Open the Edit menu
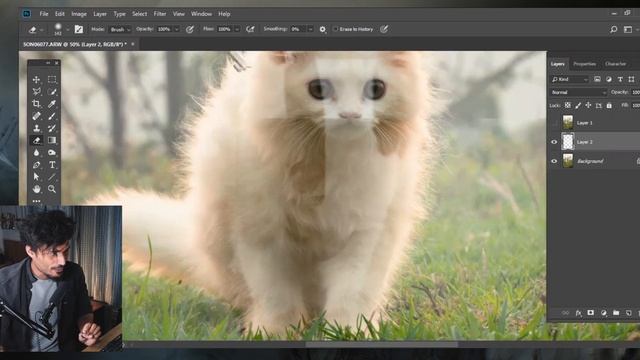 click(x=60, y=14)
